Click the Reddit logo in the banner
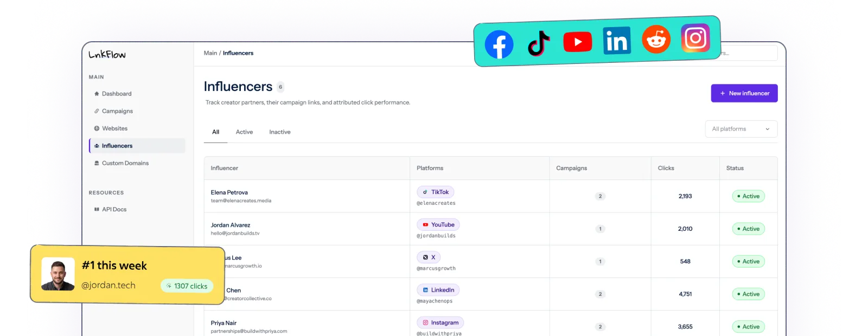Image resolution: width=868 pixels, height=336 pixels. click(656, 39)
